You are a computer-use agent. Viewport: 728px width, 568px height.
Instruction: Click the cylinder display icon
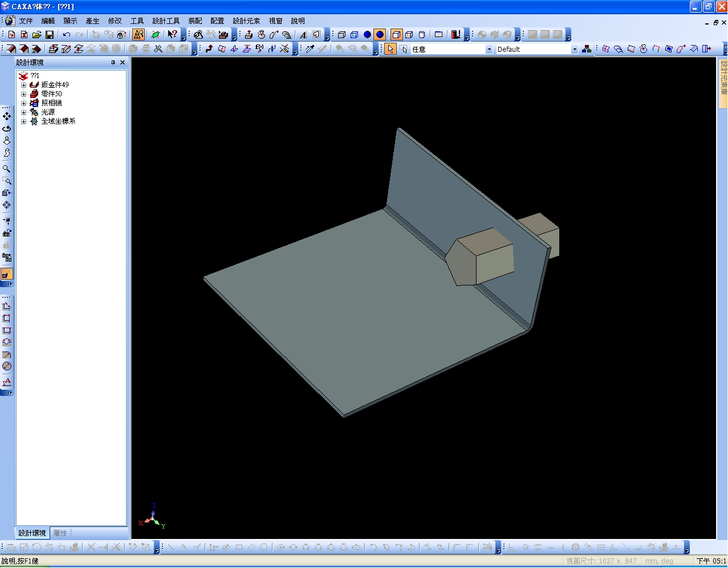click(422, 35)
